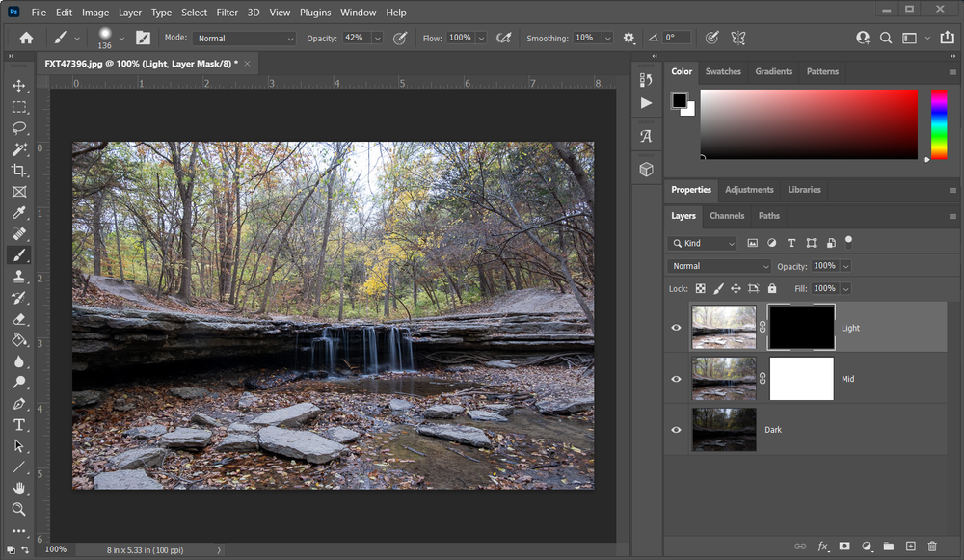Image resolution: width=964 pixels, height=560 pixels.
Task: Open the layer blend mode dropdown
Action: click(x=719, y=266)
